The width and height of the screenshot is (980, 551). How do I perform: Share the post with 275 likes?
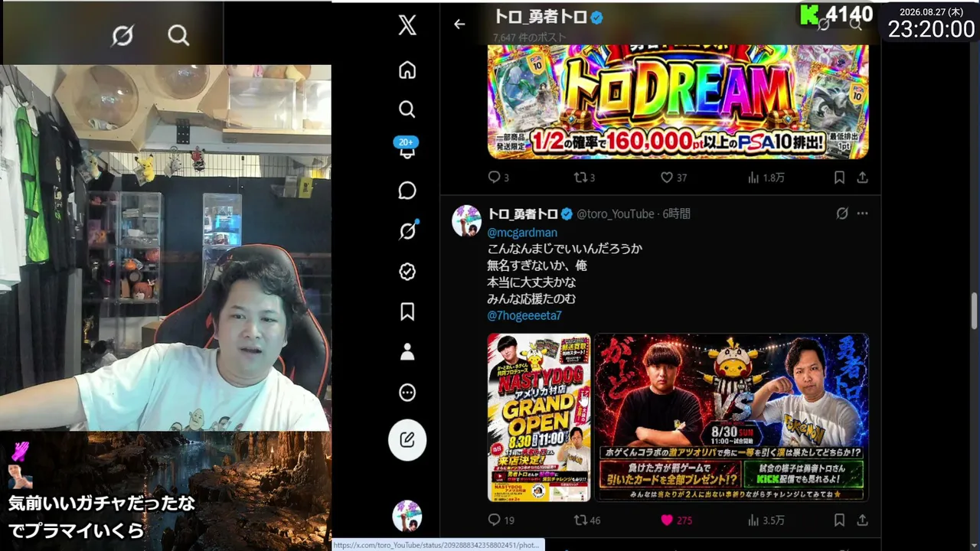click(x=862, y=520)
